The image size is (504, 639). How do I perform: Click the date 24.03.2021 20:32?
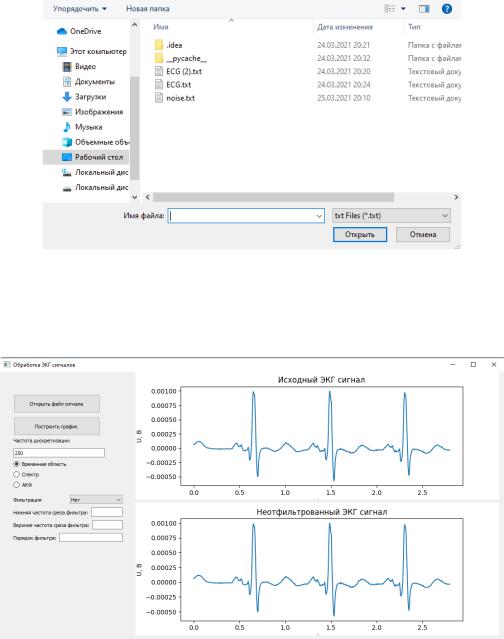pyautogui.click(x=344, y=58)
